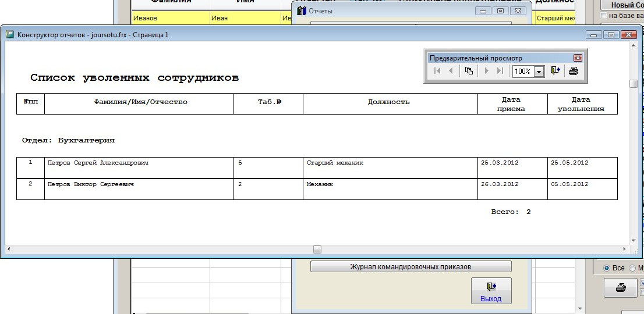Close preview using the door exit icon
This screenshot has height=314, width=644.
click(555, 71)
